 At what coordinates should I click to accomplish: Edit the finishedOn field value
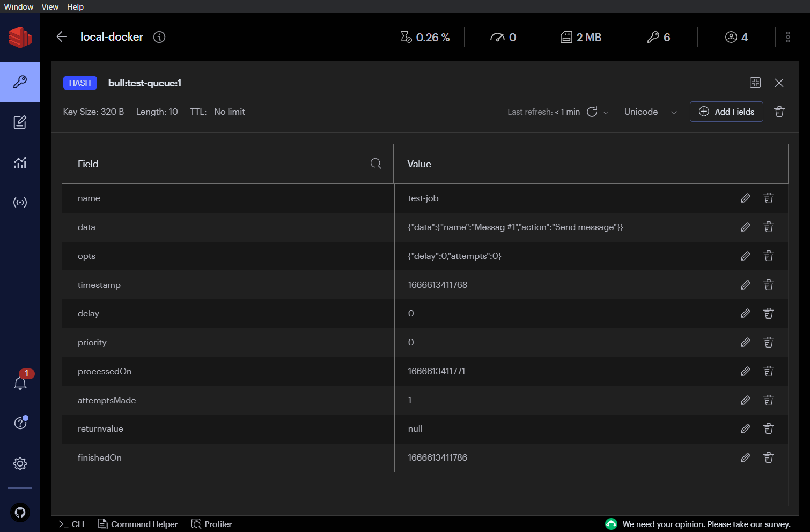click(x=746, y=457)
